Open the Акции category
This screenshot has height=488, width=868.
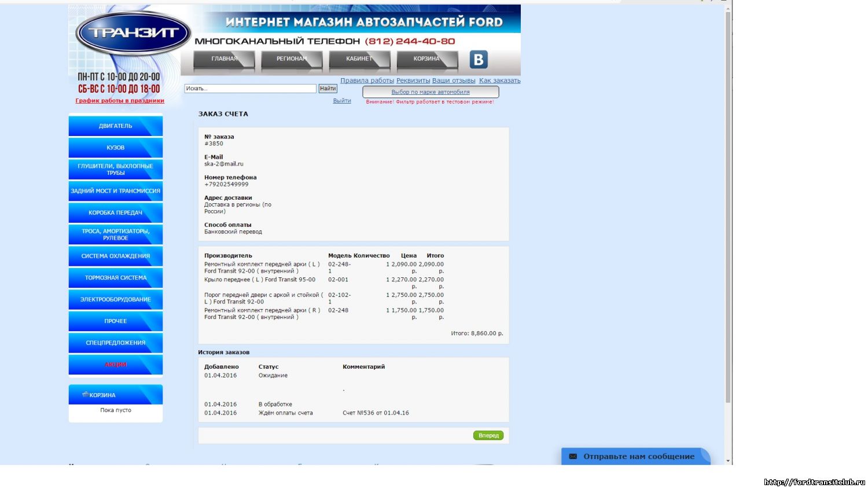pyautogui.click(x=116, y=365)
